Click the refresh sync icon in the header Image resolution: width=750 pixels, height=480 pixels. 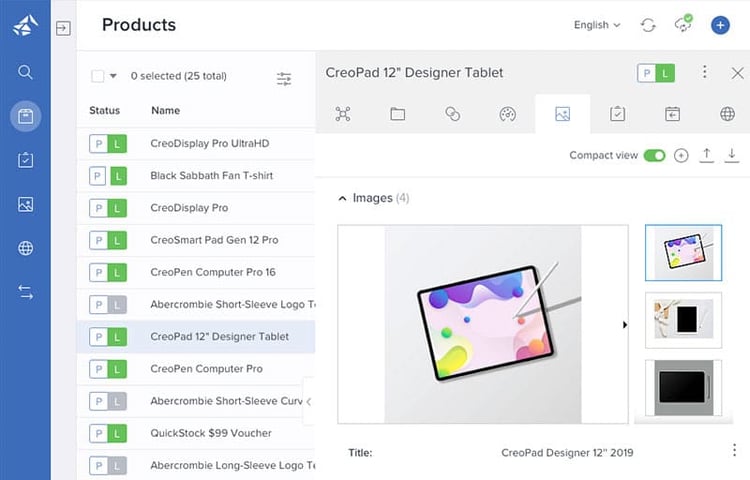(x=648, y=25)
